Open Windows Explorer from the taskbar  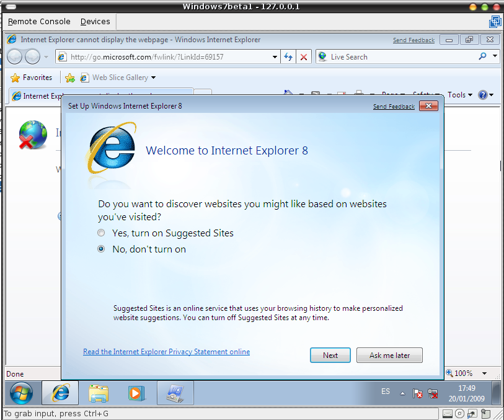click(x=99, y=393)
